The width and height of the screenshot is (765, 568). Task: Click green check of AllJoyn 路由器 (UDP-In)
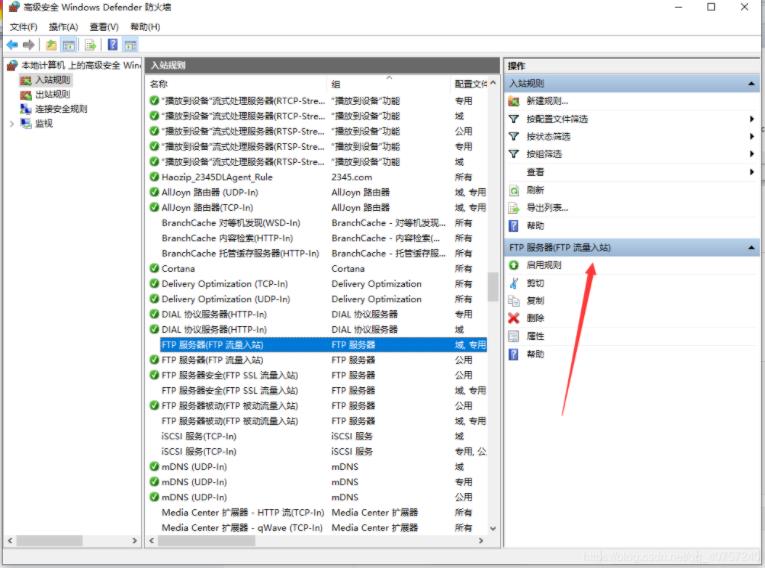click(x=154, y=192)
